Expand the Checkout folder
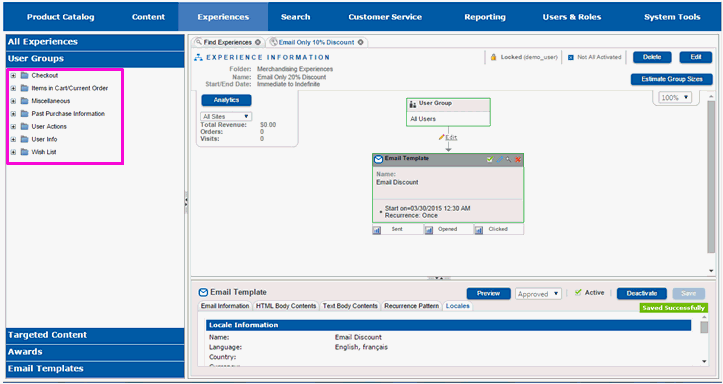The width and height of the screenshot is (723, 384). click(13, 76)
